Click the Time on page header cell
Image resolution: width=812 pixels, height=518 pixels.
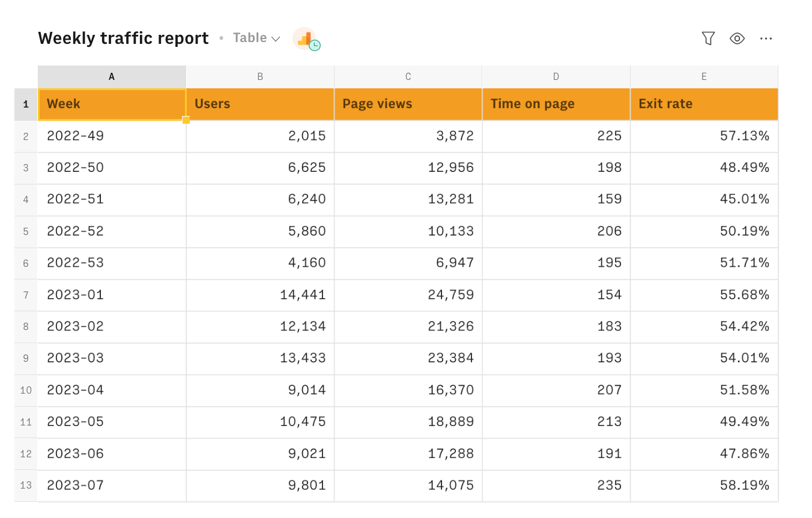(x=556, y=104)
